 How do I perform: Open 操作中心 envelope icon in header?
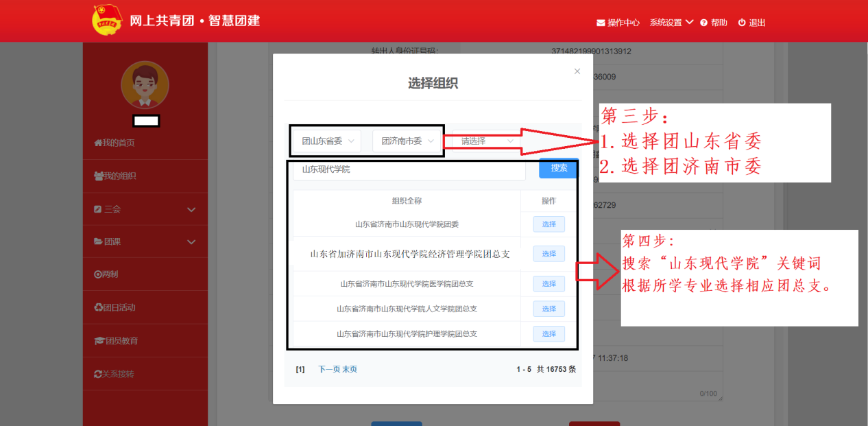(601, 23)
